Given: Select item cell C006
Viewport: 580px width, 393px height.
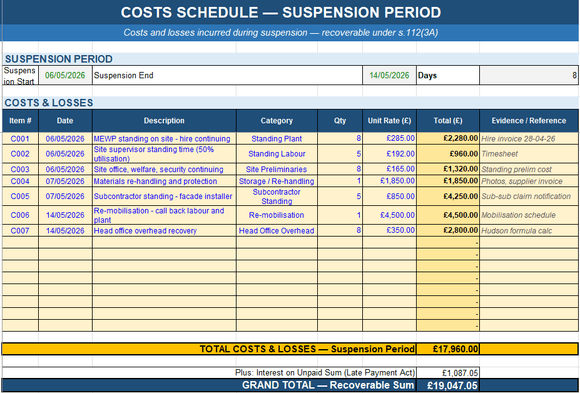Looking at the screenshot, I should [x=20, y=215].
